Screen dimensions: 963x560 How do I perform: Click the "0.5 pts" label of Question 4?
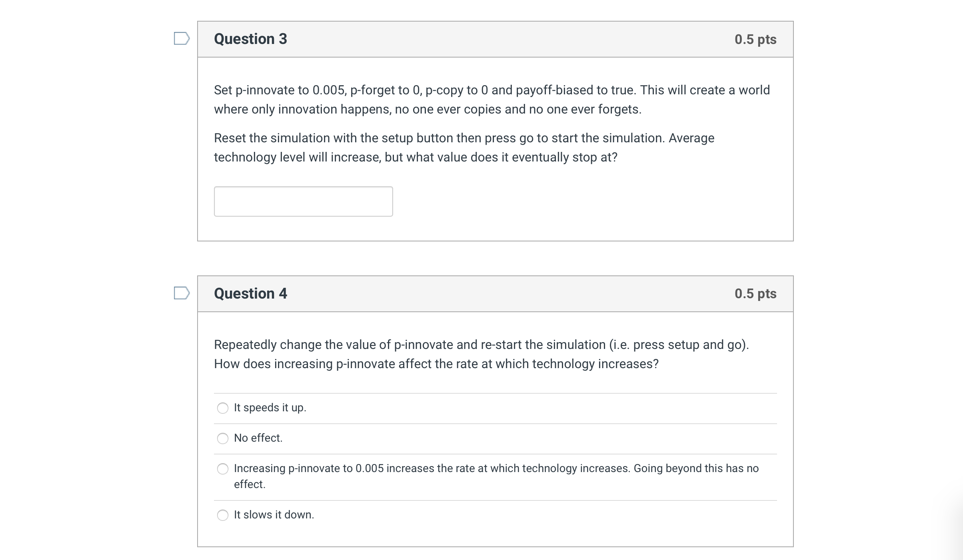pos(755,293)
